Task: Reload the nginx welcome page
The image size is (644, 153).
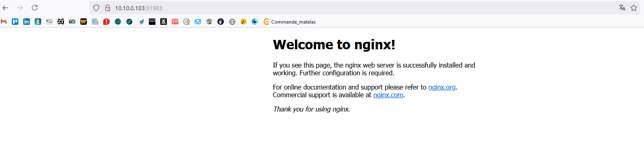Action: 35,8
